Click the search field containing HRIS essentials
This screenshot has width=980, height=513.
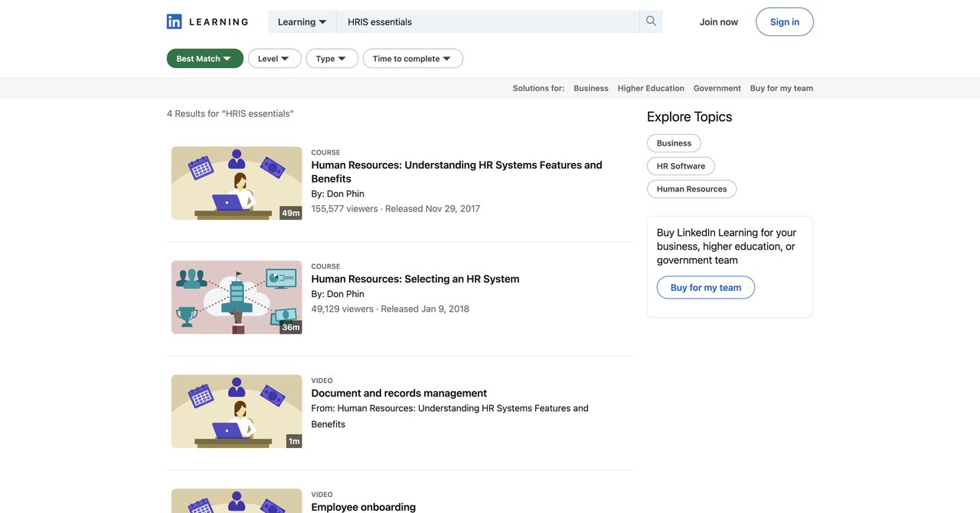point(488,21)
